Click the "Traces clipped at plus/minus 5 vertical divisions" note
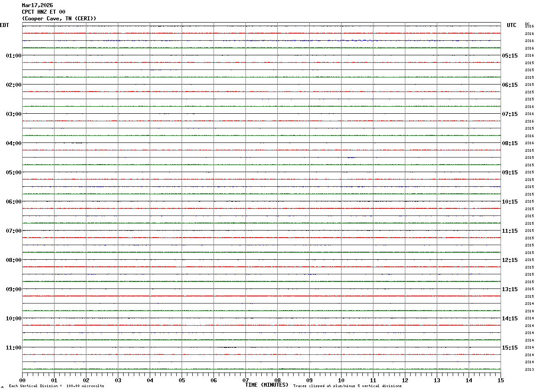This screenshot has height=392, width=536. [x=347, y=386]
